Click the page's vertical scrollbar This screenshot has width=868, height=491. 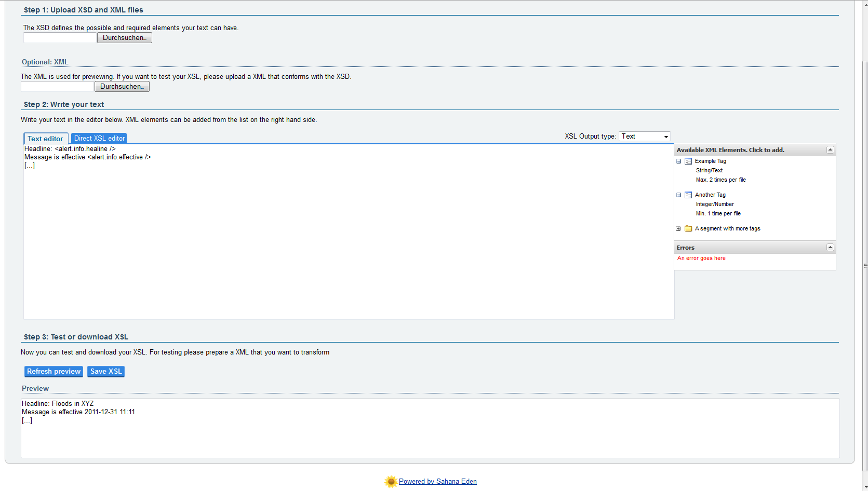(x=865, y=260)
